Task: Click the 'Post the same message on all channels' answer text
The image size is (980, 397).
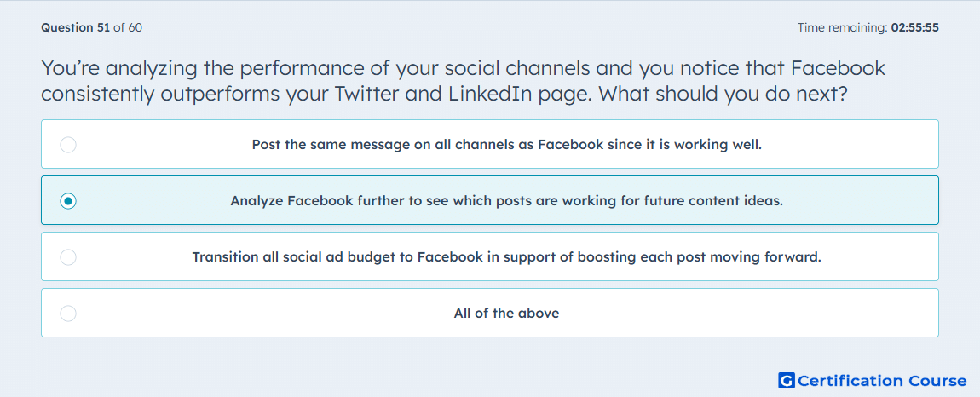Action: point(507,145)
